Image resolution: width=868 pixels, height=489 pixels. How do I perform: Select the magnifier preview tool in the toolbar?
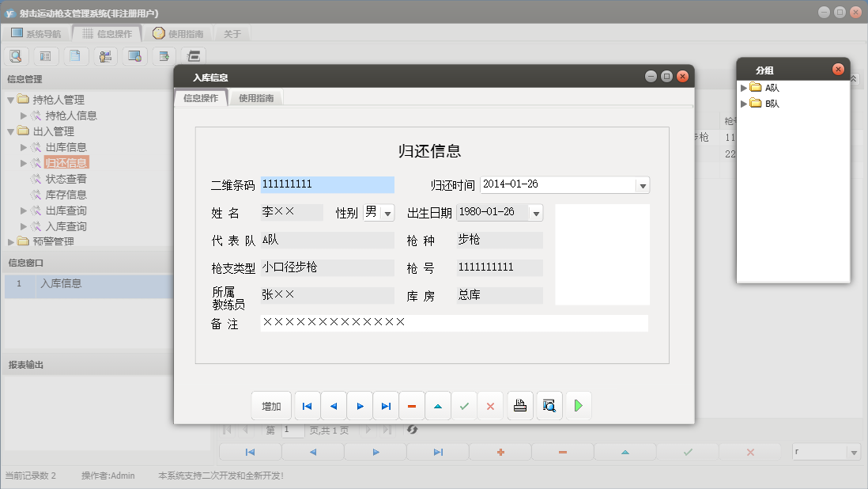coord(16,55)
